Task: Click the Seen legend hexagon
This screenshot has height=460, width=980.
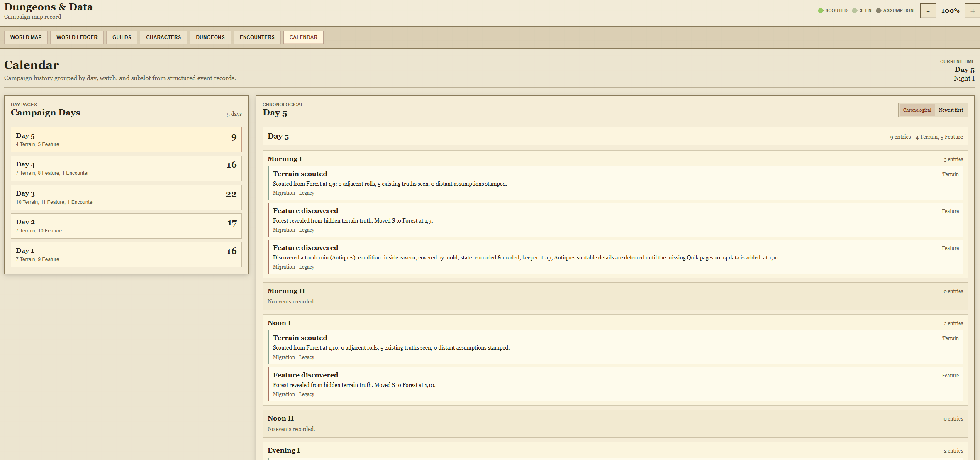Action: click(x=854, y=11)
